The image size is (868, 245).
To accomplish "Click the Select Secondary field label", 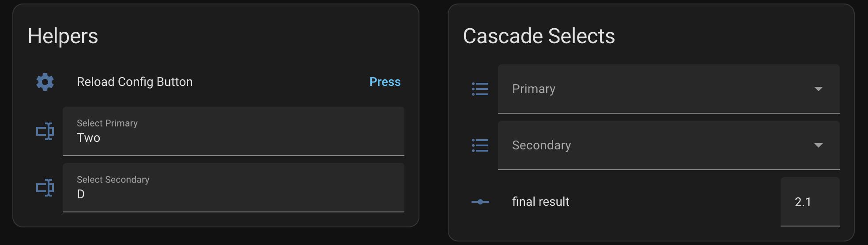I will (x=113, y=180).
